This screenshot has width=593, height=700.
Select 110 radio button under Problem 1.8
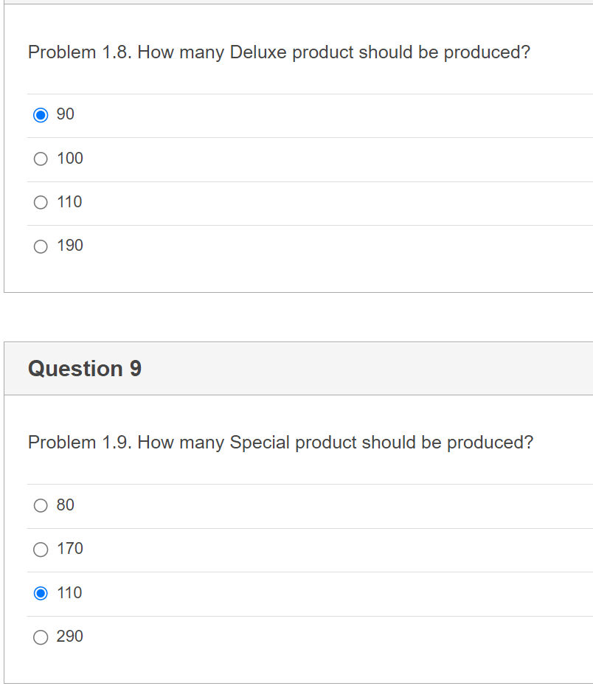41,203
